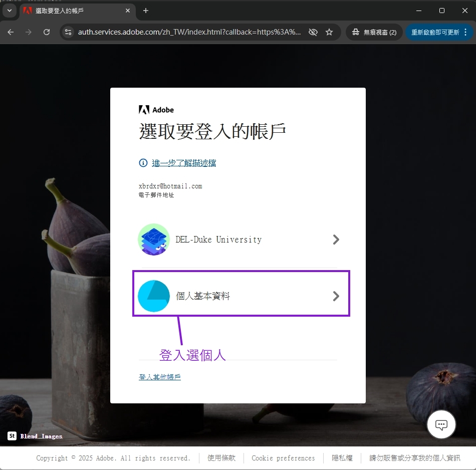Click the blue personal profile avatar

pyautogui.click(x=154, y=296)
